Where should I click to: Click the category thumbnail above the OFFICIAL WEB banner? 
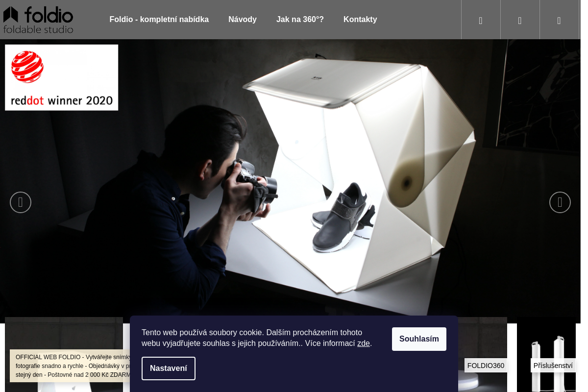(x=64, y=333)
